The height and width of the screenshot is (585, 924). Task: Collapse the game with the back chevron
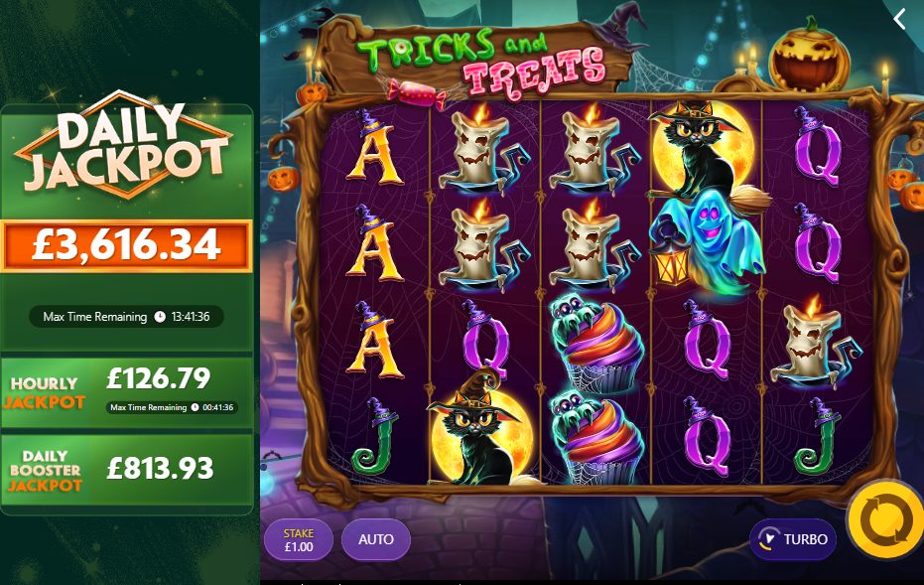[x=899, y=20]
